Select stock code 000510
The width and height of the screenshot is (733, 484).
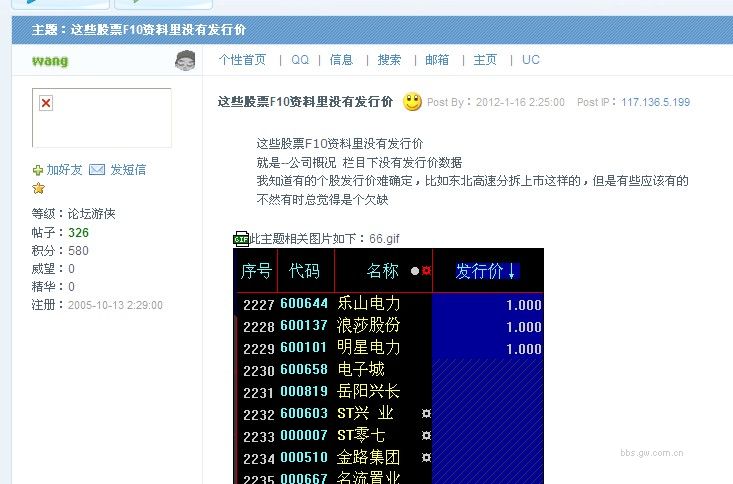click(x=304, y=457)
